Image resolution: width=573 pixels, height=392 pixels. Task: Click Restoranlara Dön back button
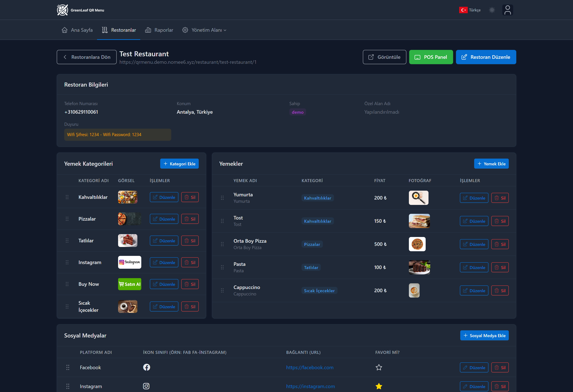click(87, 57)
